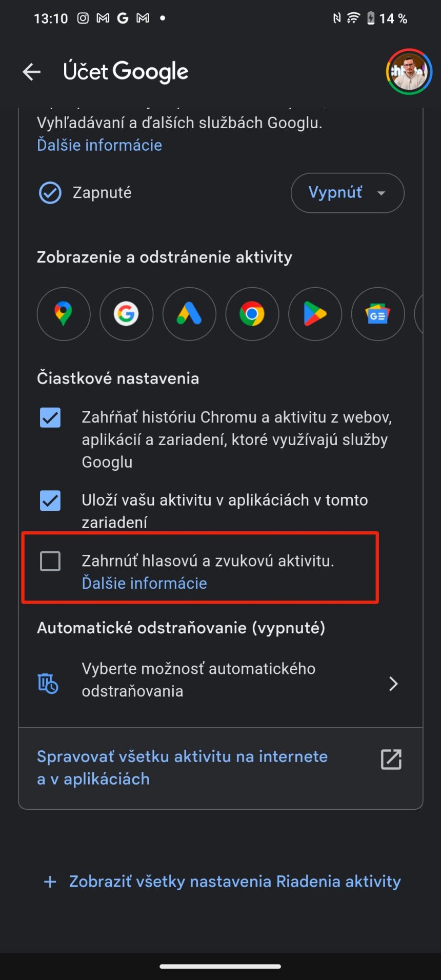Select the Google Search icon
Screen dimensions: 441x980
click(x=126, y=314)
